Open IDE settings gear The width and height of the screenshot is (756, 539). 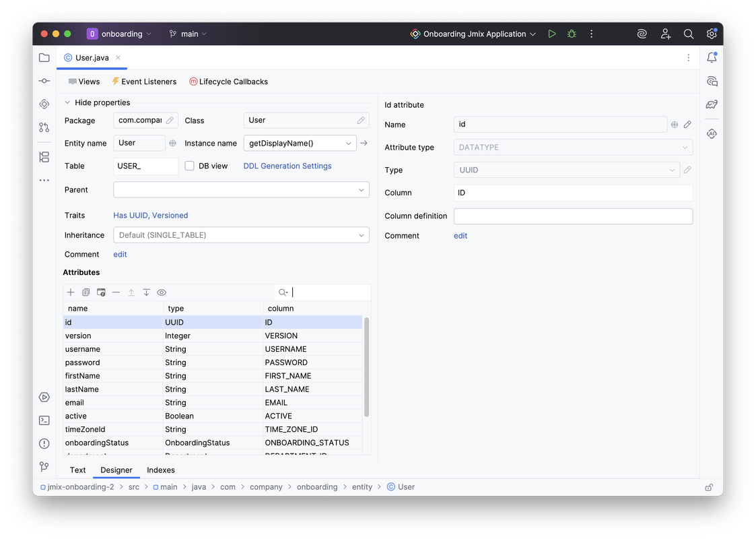pyautogui.click(x=712, y=34)
